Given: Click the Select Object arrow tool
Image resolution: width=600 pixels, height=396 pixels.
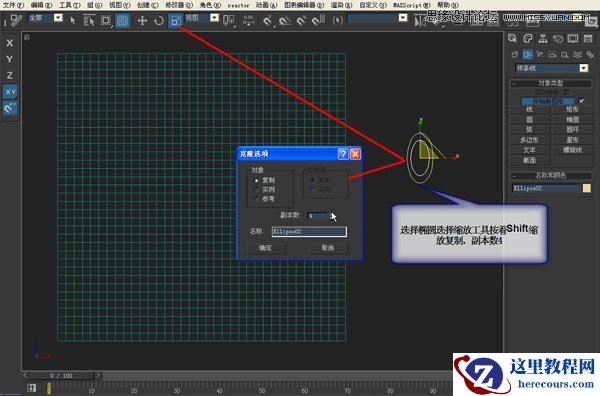Looking at the screenshot, I should [73, 21].
